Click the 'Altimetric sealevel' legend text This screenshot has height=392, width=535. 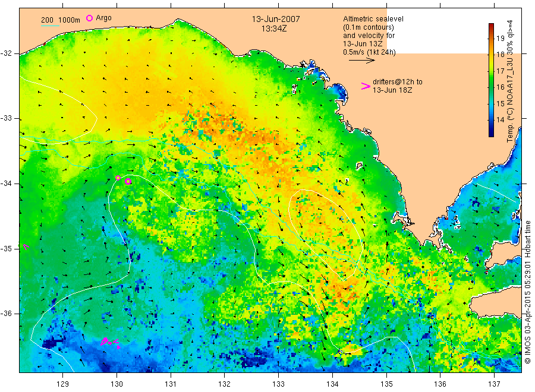[373, 19]
